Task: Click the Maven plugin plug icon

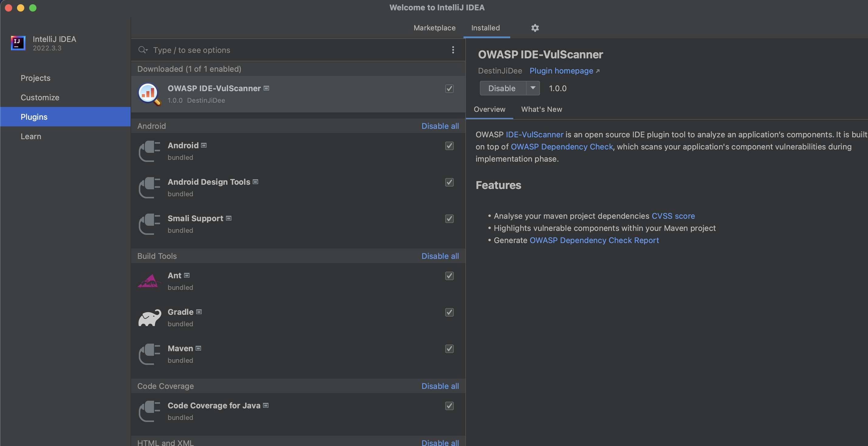Action: 149,354
